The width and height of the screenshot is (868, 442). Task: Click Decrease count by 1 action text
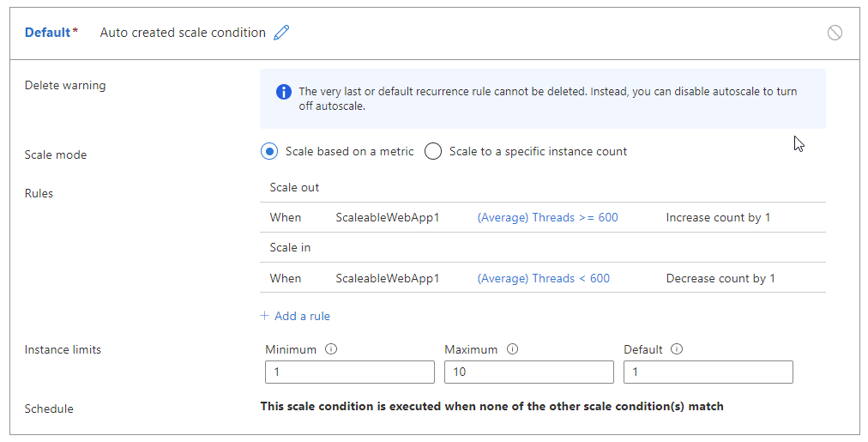click(720, 278)
